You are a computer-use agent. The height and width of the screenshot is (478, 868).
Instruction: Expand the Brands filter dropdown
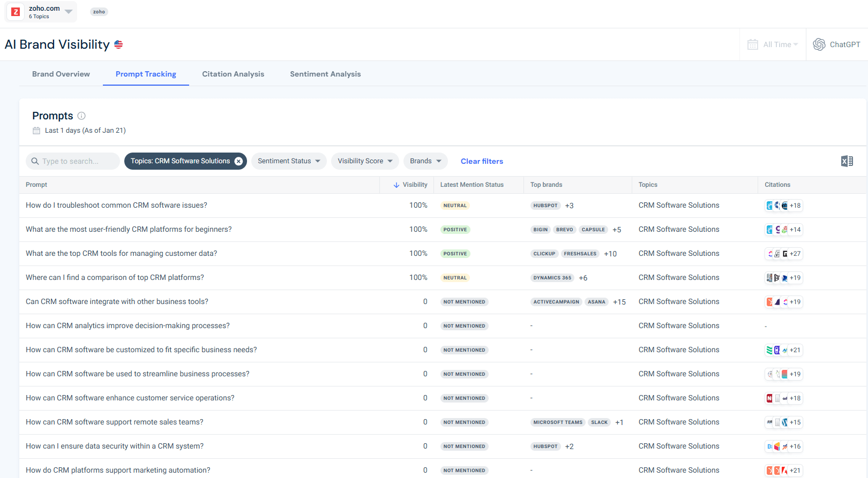coord(425,161)
